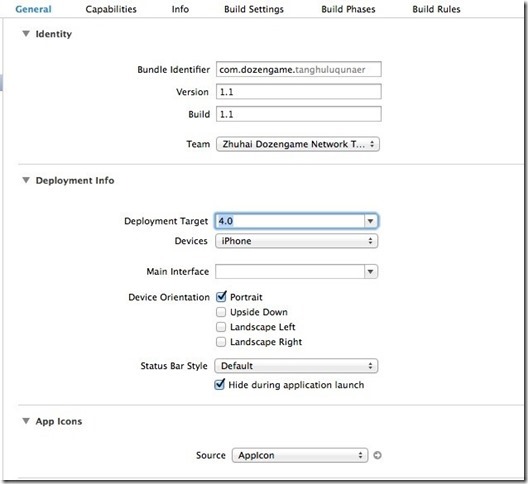528x484 pixels.
Task: Enable the Landscape Right checkbox
Action: click(221, 342)
